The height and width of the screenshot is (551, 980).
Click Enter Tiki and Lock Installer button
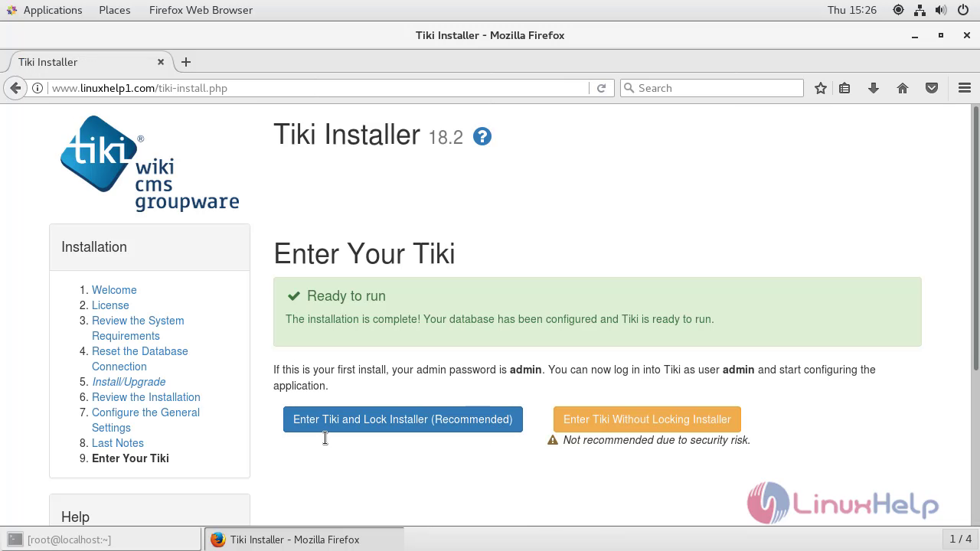(x=403, y=419)
